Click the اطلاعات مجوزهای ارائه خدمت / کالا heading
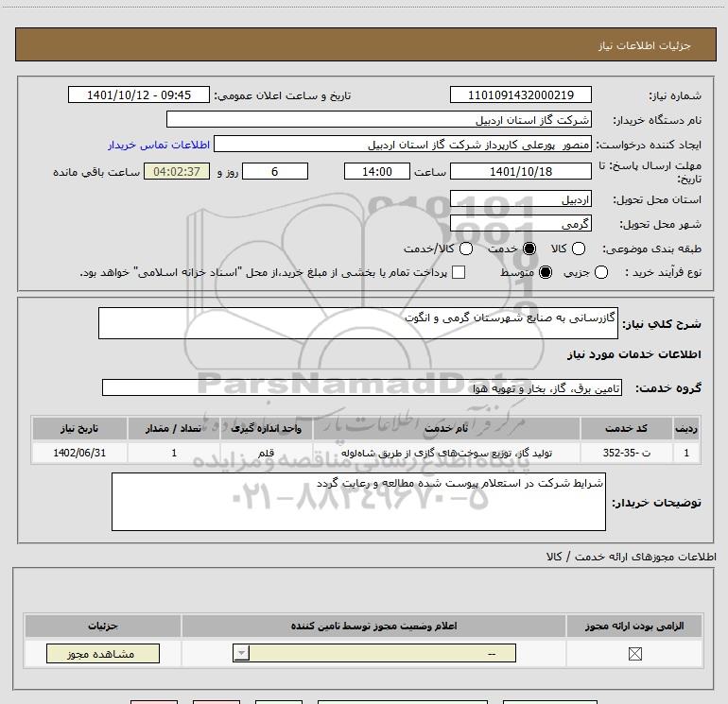 (631, 557)
